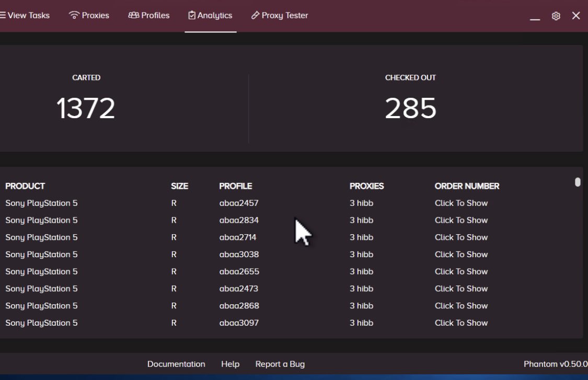Show order number for abaa2473
Viewport: 588px width, 380px height.
(x=461, y=289)
